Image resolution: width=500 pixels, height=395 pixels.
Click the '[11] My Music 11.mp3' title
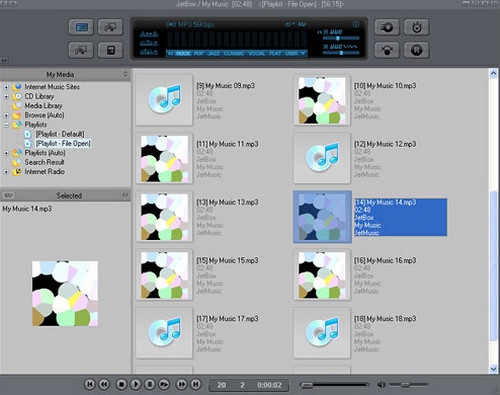(227, 144)
